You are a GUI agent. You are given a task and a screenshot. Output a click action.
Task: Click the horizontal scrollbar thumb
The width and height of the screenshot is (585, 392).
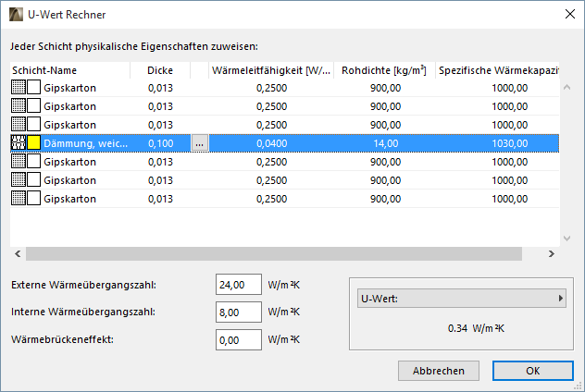click(274, 253)
